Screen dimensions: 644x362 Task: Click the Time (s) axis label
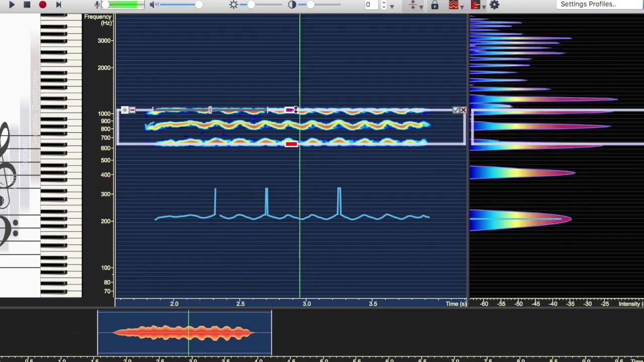point(456,304)
